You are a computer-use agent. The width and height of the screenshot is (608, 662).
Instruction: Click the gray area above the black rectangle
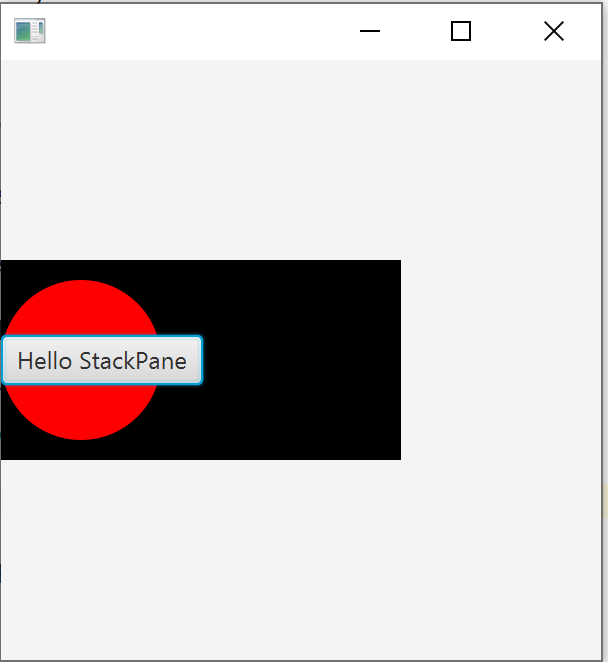200,160
